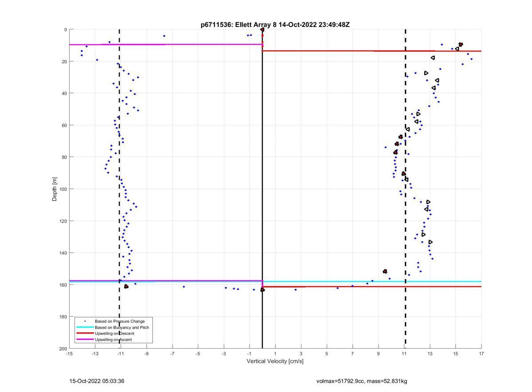Click the 'volmax=51792.9cc, mass=52.831kg' annotation
532x392 pixels.
(362, 381)
